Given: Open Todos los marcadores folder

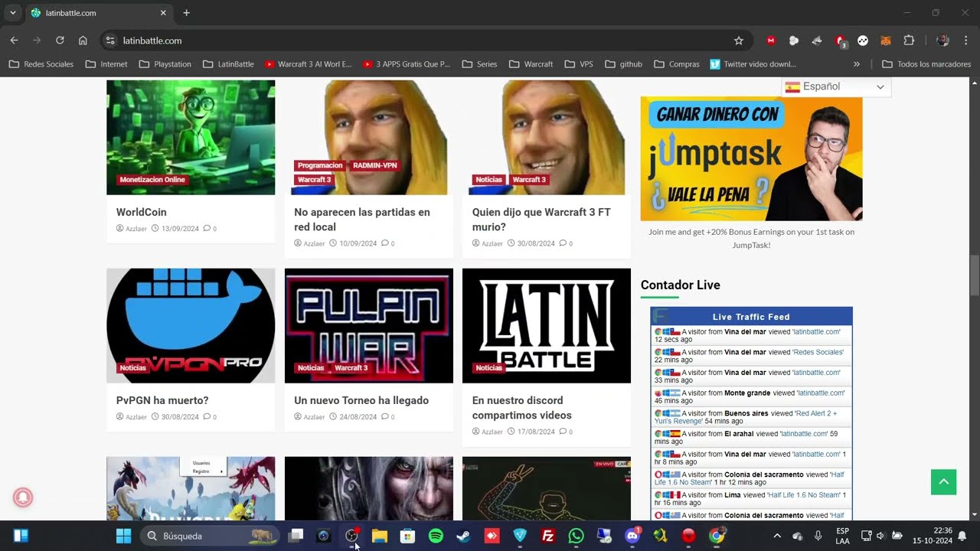Looking at the screenshot, I should [x=926, y=64].
